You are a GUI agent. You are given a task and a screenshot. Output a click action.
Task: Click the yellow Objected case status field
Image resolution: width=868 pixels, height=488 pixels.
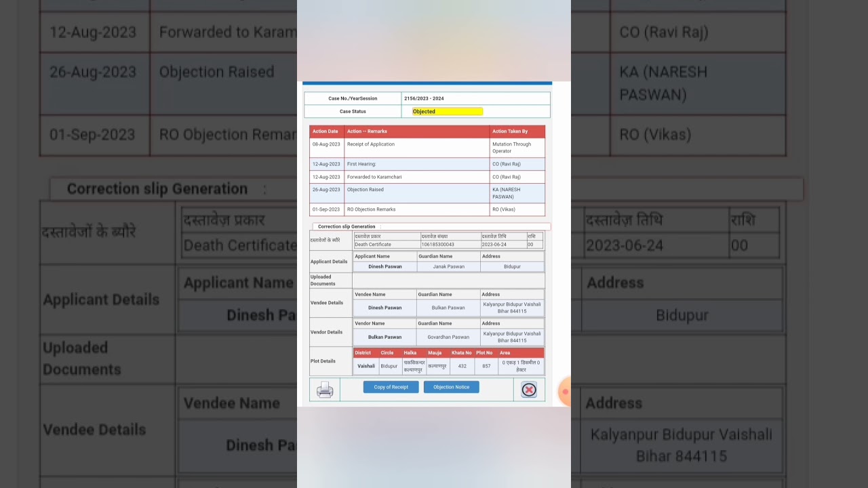448,111
